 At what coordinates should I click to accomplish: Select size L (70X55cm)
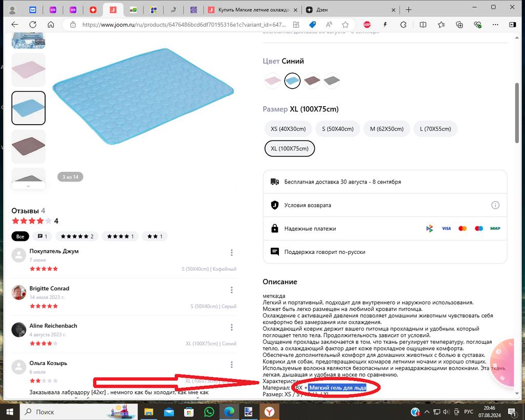(435, 129)
